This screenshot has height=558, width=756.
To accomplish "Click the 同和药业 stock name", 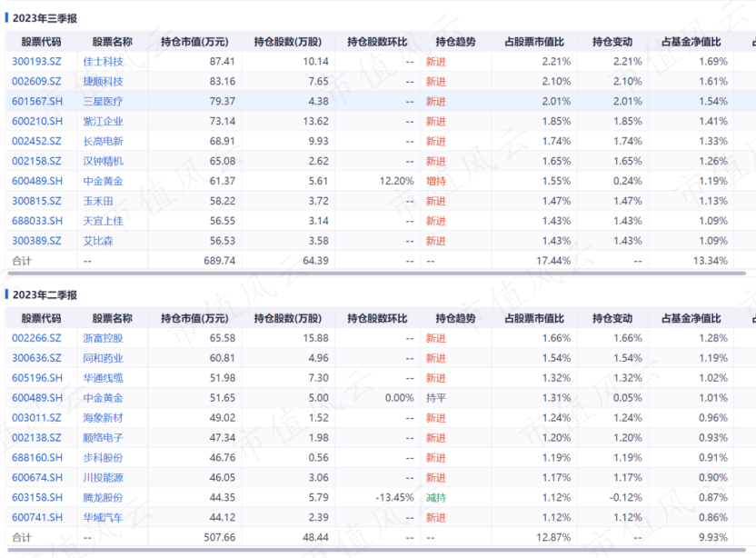I will point(104,358).
